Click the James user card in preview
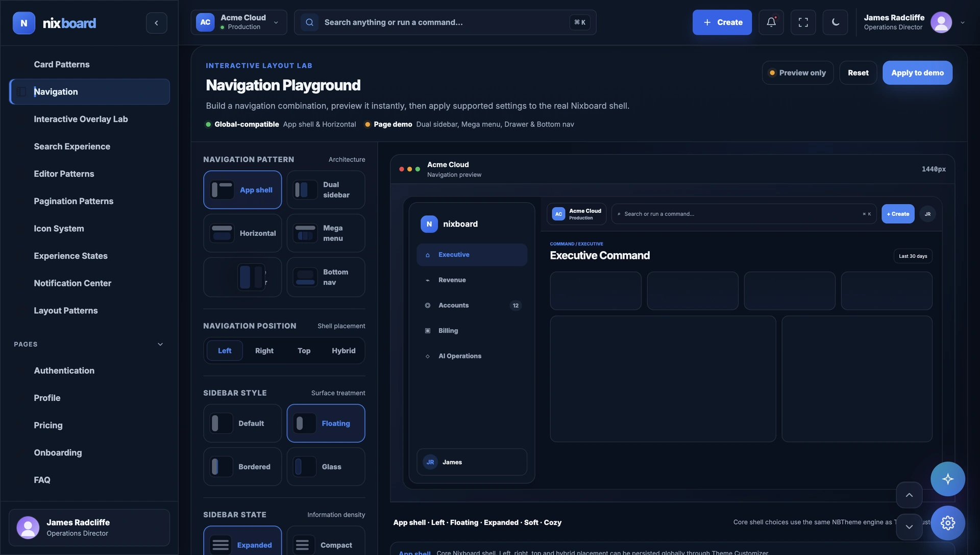The image size is (980, 555). pos(472,463)
